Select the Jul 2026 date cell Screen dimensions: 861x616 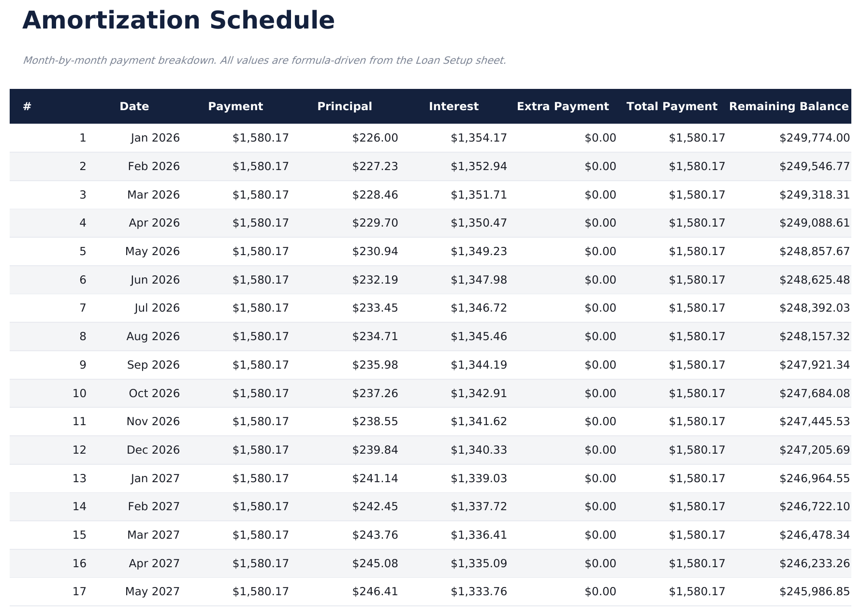tap(157, 308)
